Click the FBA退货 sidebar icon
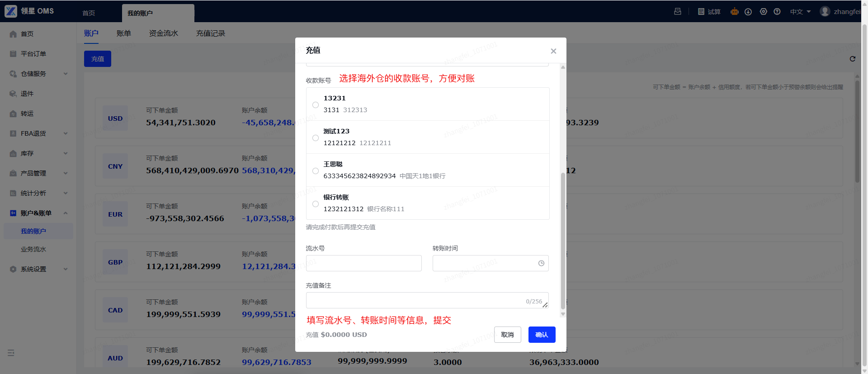Image resolution: width=868 pixels, height=374 pixels. tap(13, 133)
